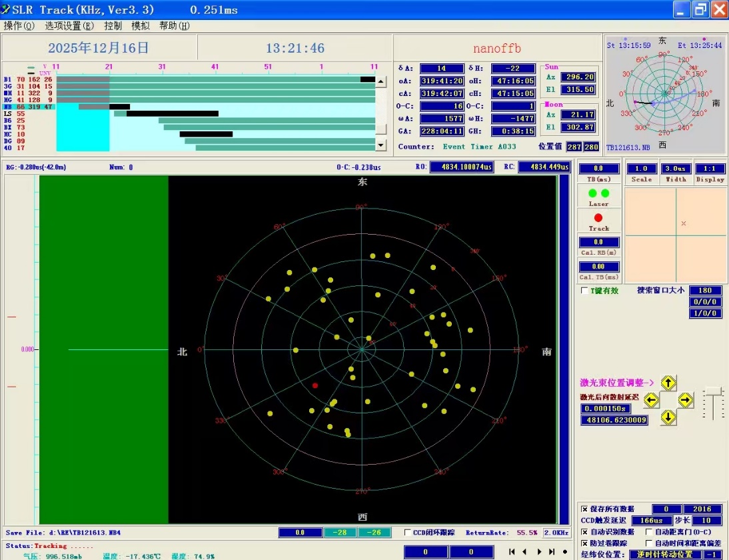Image resolution: width=729 pixels, height=560 pixels.
Task: Click the laser beam up arrow
Action: tap(668, 383)
